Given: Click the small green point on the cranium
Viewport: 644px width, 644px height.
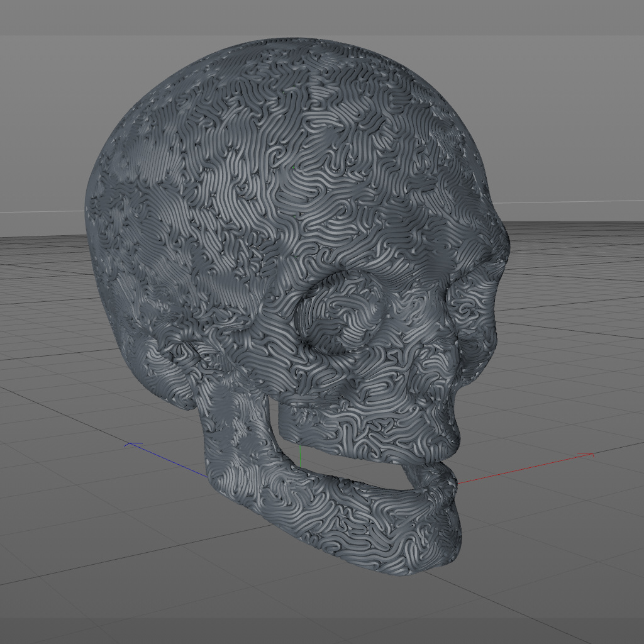Looking at the screenshot, I should coord(294,167).
